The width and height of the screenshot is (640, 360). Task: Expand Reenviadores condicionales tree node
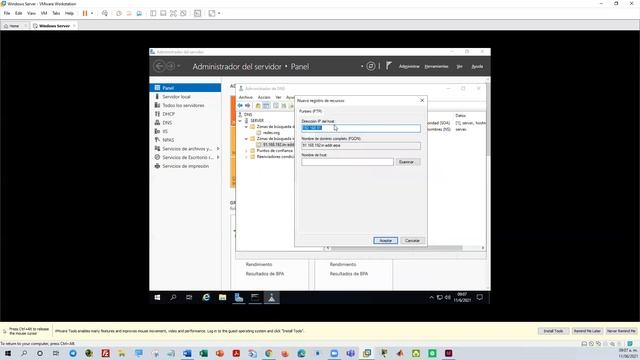pos(247,157)
